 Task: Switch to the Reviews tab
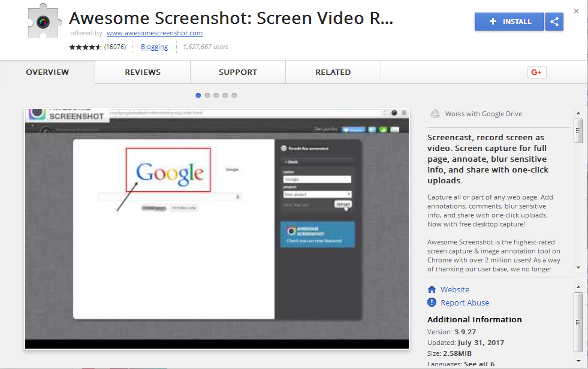[x=143, y=72]
